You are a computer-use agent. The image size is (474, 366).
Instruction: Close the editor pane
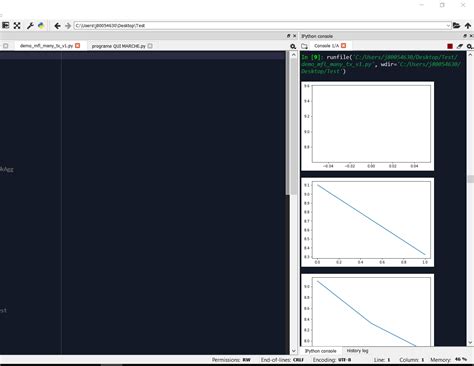click(295, 36)
